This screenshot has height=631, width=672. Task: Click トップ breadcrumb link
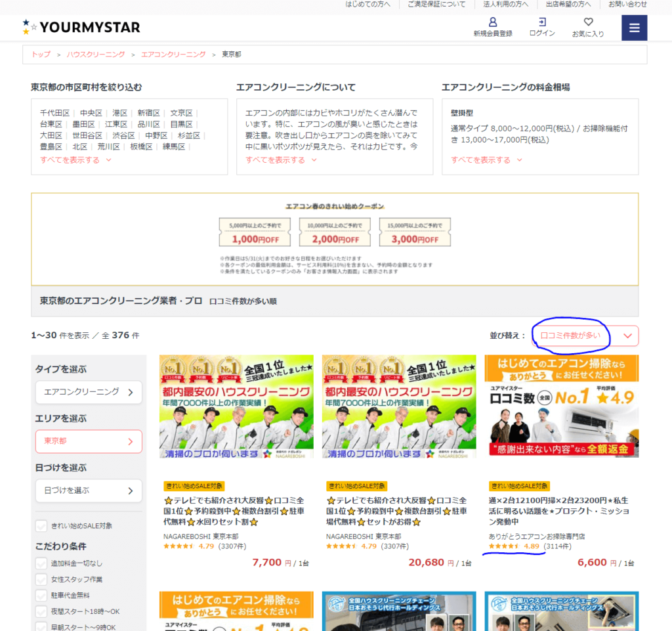pos(41,54)
